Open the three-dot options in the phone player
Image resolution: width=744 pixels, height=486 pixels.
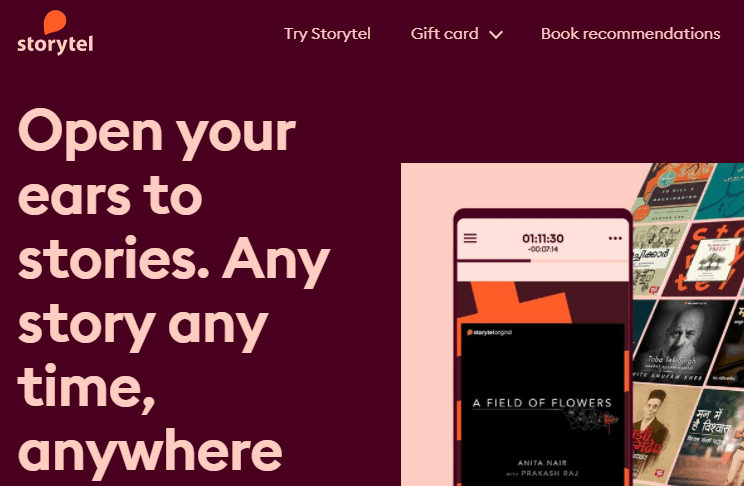pos(615,238)
